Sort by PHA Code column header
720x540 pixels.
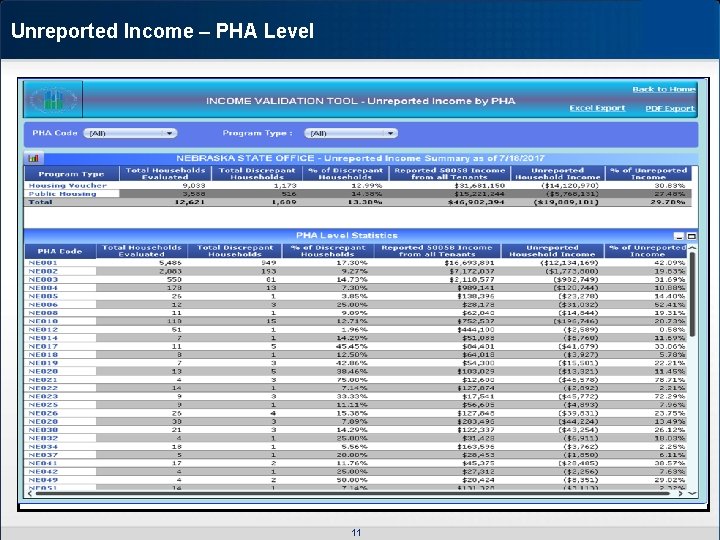pyautogui.click(x=60, y=251)
